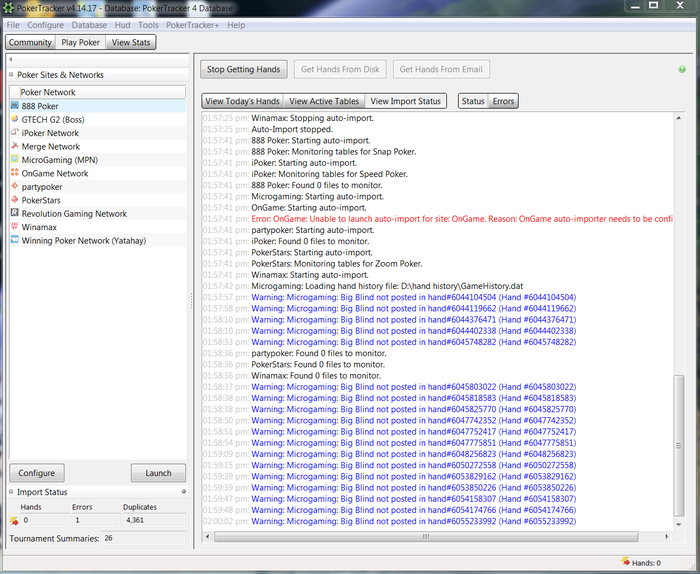This screenshot has width=700, height=574.
Task: Click Stop Getting Hands button
Action: (243, 69)
